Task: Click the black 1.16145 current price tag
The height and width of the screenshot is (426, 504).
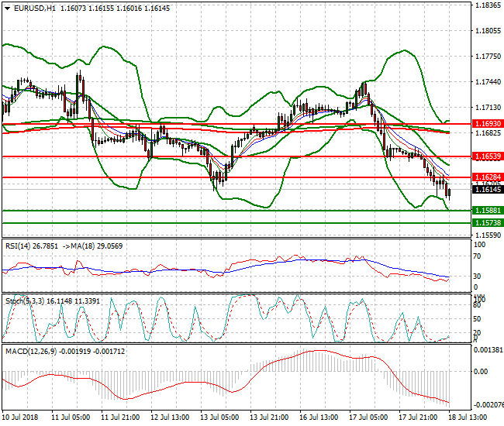Action: 488,189
